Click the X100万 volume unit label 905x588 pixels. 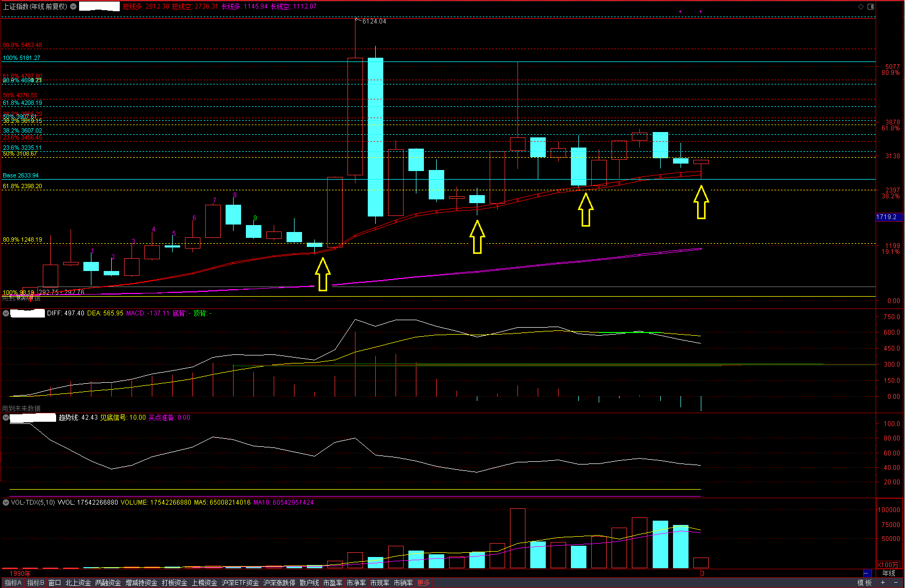(x=888, y=565)
